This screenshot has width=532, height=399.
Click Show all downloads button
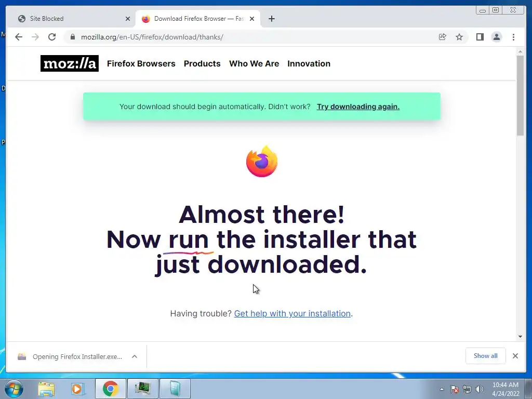tap(486, 356)
